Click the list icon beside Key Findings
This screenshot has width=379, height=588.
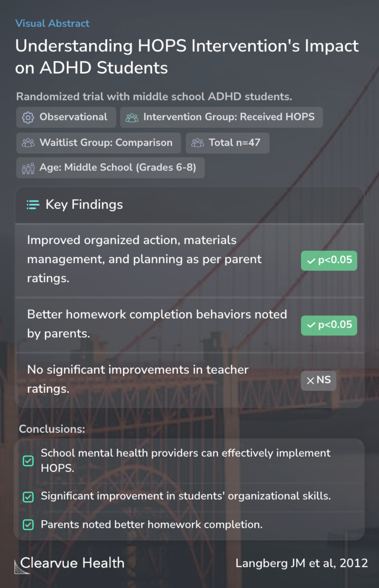pos(33,205)
